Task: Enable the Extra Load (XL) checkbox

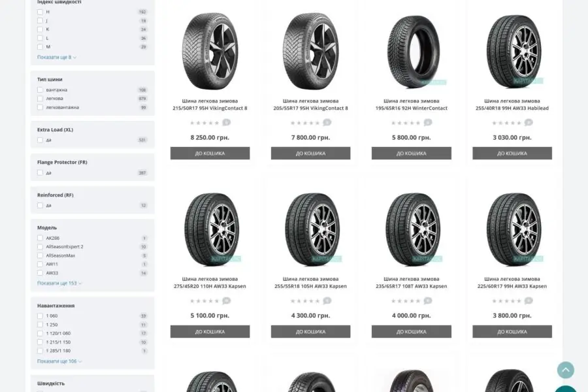Action: pos(40,140)
